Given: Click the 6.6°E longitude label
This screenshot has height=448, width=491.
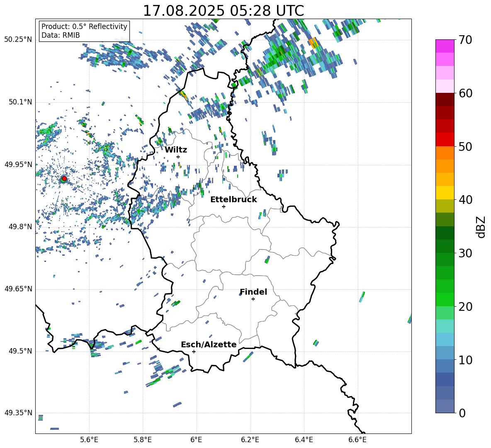Looking at the screenshot, I should click(x=357, y=440).
